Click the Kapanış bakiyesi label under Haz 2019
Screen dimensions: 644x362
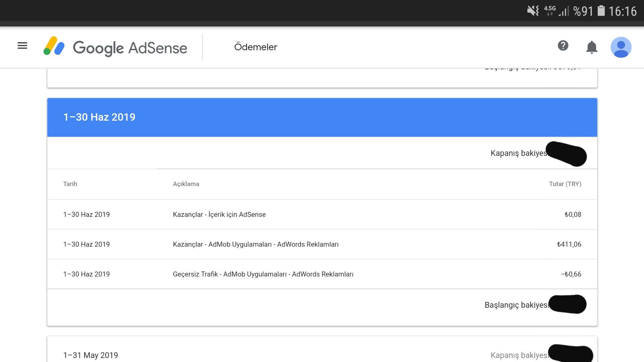pos(519,153)
